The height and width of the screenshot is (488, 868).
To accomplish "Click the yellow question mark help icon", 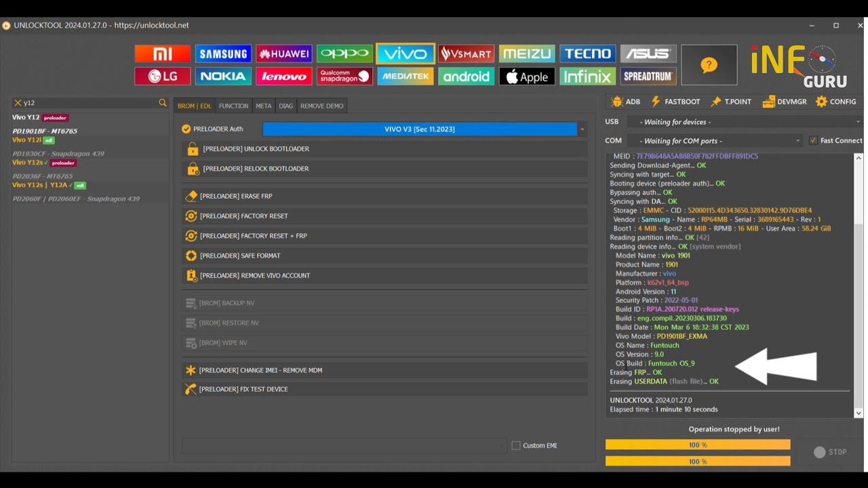I will pos(709,65).
